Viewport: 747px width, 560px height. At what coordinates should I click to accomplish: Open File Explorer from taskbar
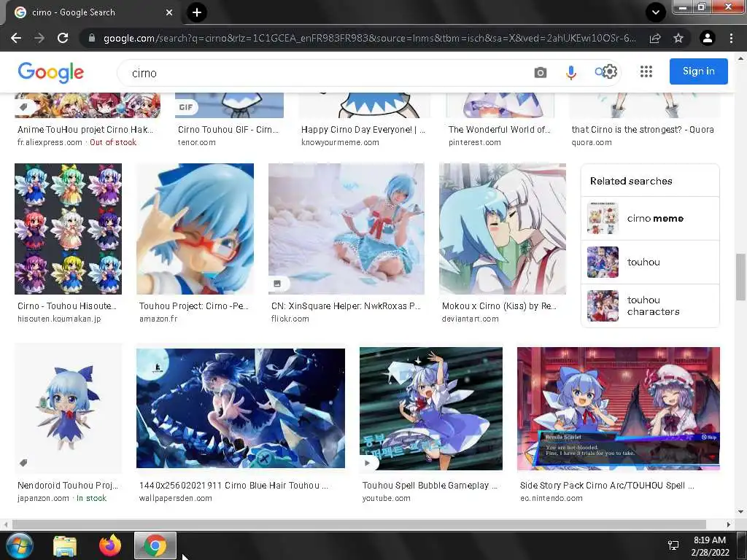pyautogui.click(x=65, y=545)
